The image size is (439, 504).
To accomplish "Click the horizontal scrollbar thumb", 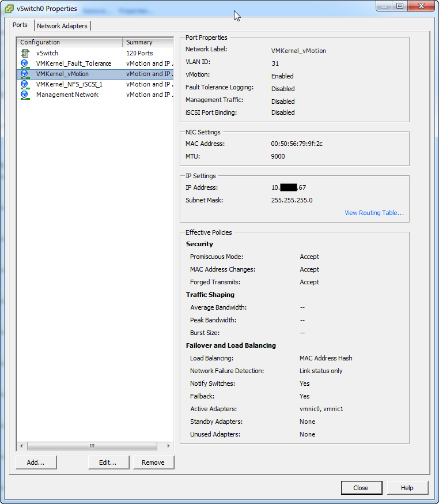I will pyautogui.click(x=92, y=446).
